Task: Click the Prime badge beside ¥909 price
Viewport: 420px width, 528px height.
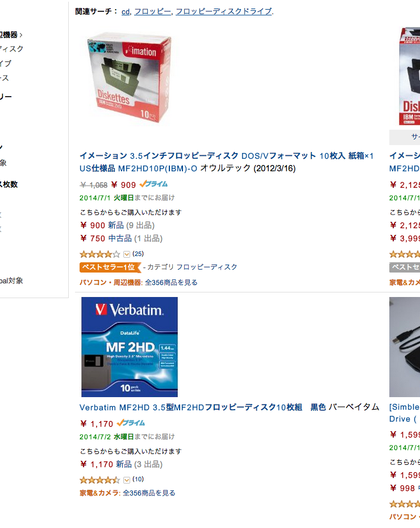Action: [x=153, y=184]
